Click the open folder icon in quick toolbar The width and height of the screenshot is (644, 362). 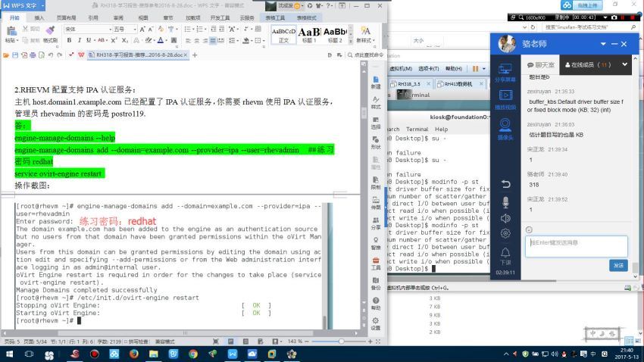[6, 55]
